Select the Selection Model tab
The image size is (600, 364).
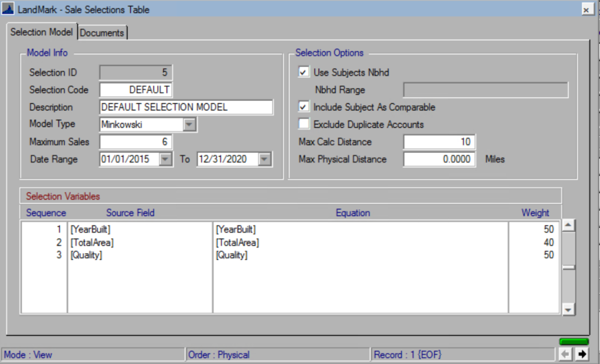pos(41,32)
